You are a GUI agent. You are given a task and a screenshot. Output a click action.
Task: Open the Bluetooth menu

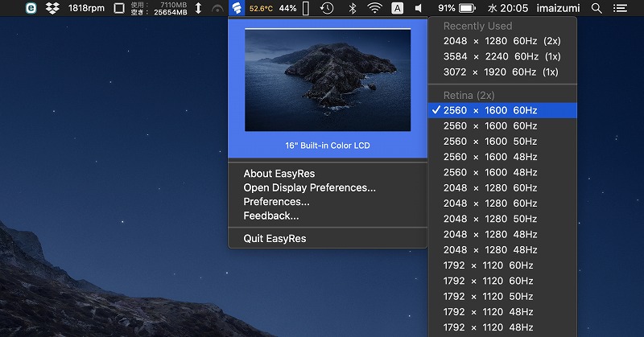pos(352,8)
